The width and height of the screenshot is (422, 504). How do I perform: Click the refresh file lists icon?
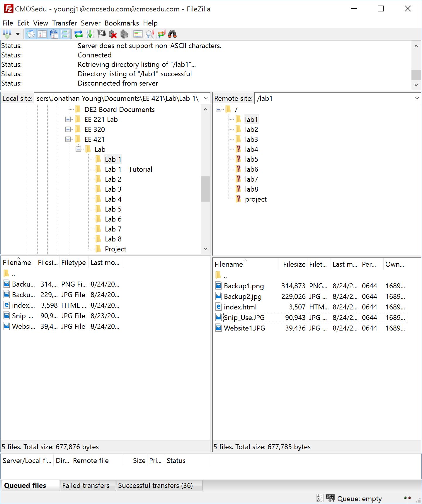78,34
